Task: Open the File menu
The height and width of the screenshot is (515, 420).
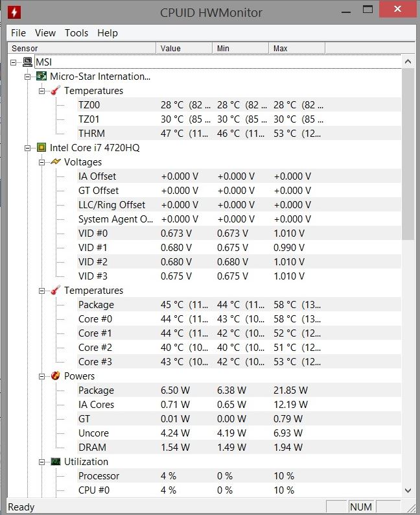Action: pos(18,33)
